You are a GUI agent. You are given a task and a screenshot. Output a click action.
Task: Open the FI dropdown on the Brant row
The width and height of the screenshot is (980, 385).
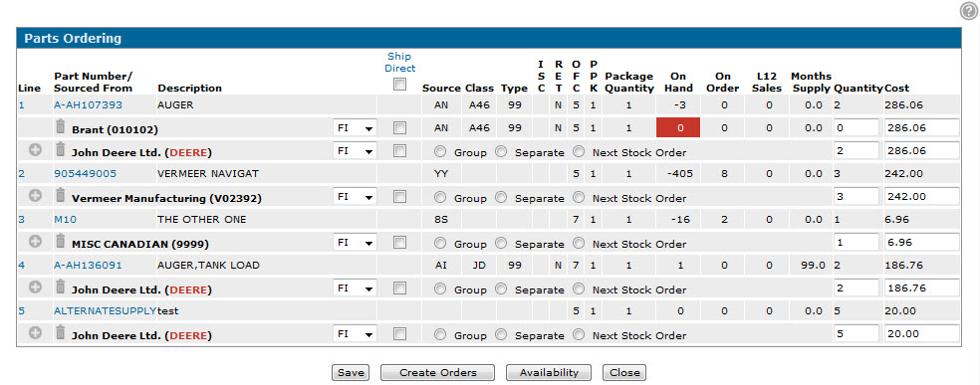point(355,128)
